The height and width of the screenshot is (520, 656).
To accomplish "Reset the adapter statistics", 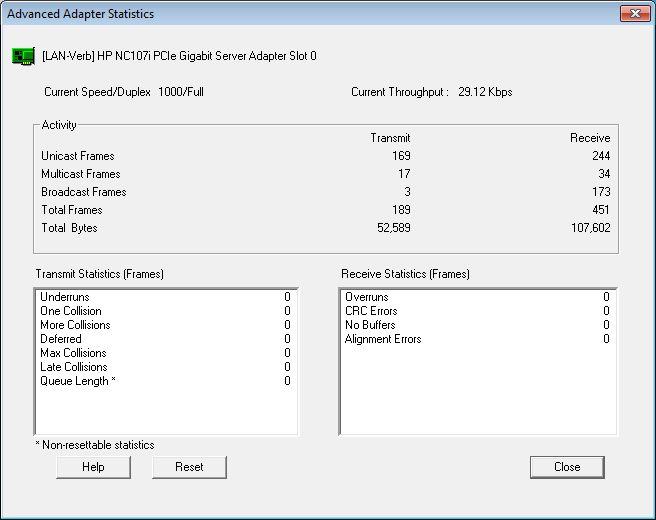I will [x=189, y=467].
